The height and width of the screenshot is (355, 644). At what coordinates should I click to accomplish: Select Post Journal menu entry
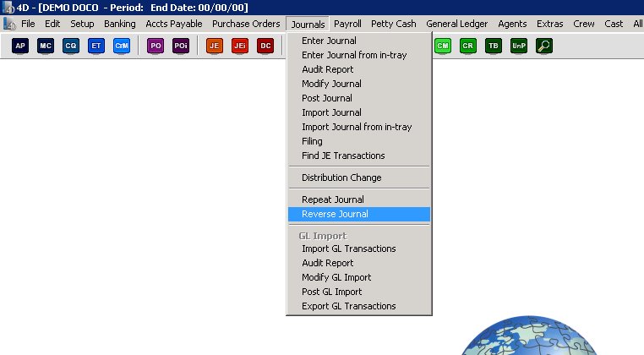pos(359,98)
